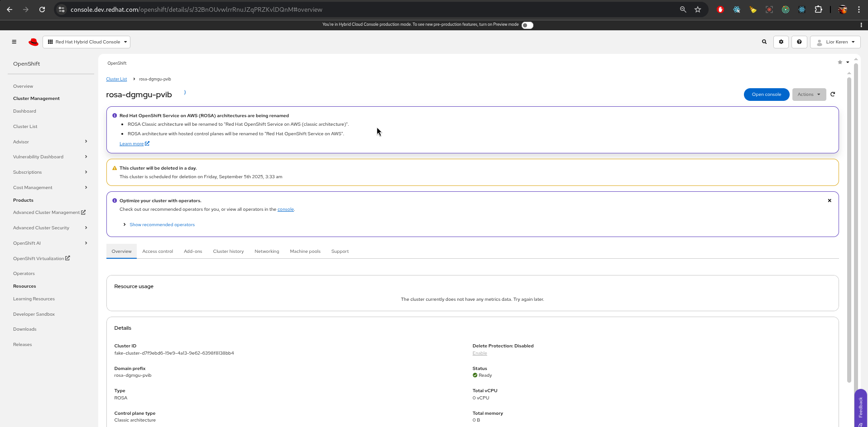Click the refresh icon beside Actions
Viewport: 868px width, 427px height.
833,95
